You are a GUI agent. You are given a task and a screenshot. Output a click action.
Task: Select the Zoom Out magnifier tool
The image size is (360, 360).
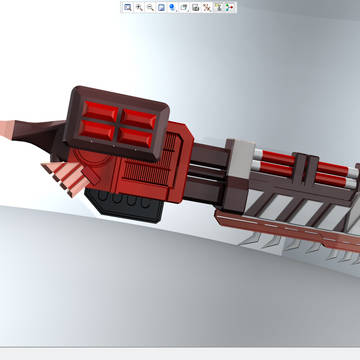[150, 7]
